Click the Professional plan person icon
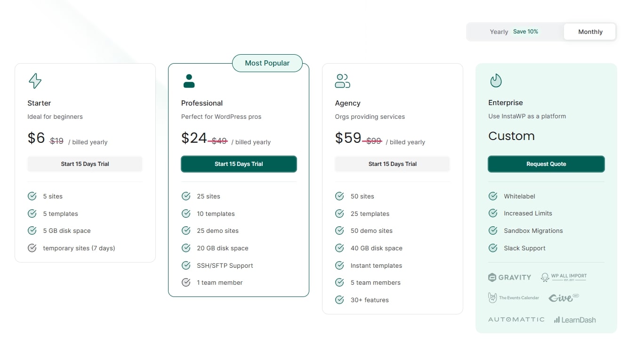 tap(189, 81)
